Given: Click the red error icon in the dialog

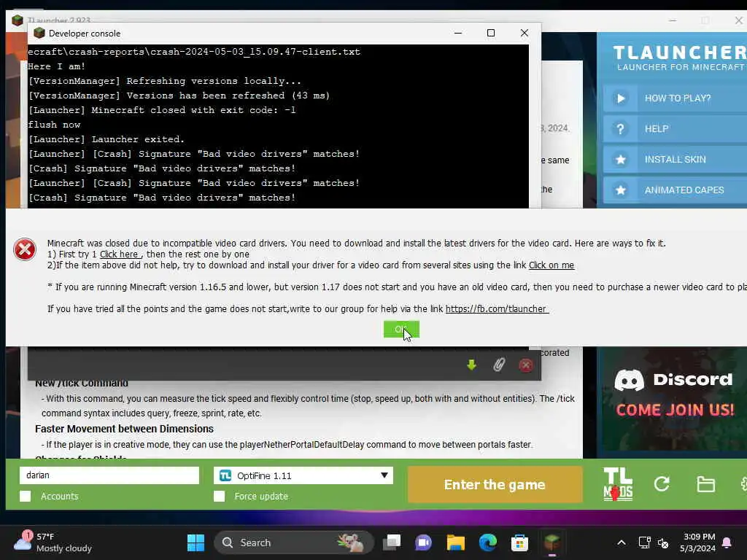Looking at the screenshot, I should click(25, 249).
